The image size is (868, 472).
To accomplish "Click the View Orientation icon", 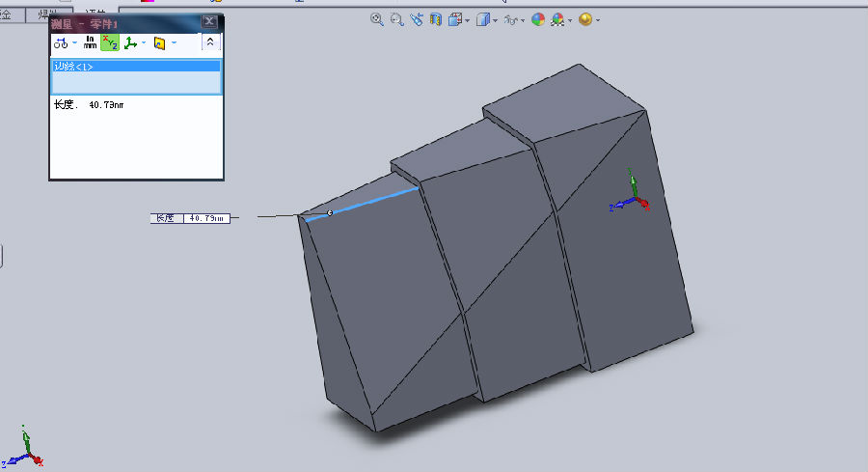I will 456,18.
